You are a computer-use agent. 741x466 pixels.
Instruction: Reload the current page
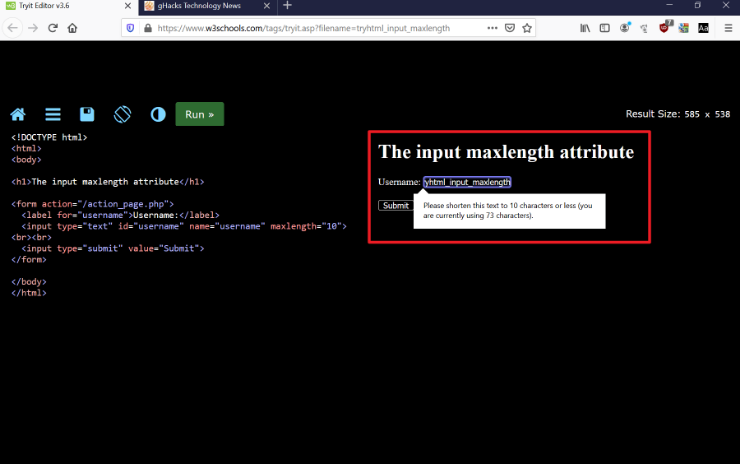52,28
